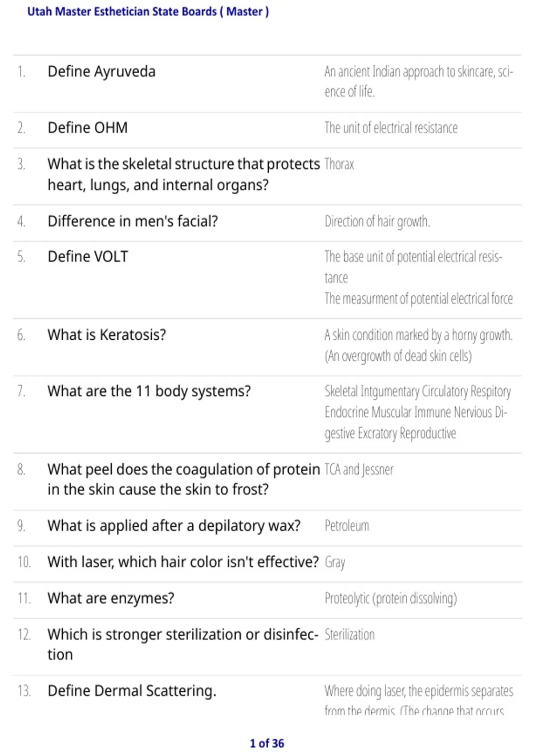Click the 'What is Keratosis?' question
Screen dimensions: 534x756
coord(107,335)
